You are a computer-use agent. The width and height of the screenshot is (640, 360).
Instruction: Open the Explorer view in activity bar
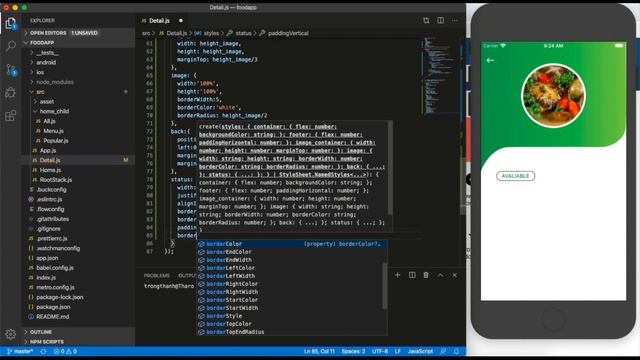point(11,24)
